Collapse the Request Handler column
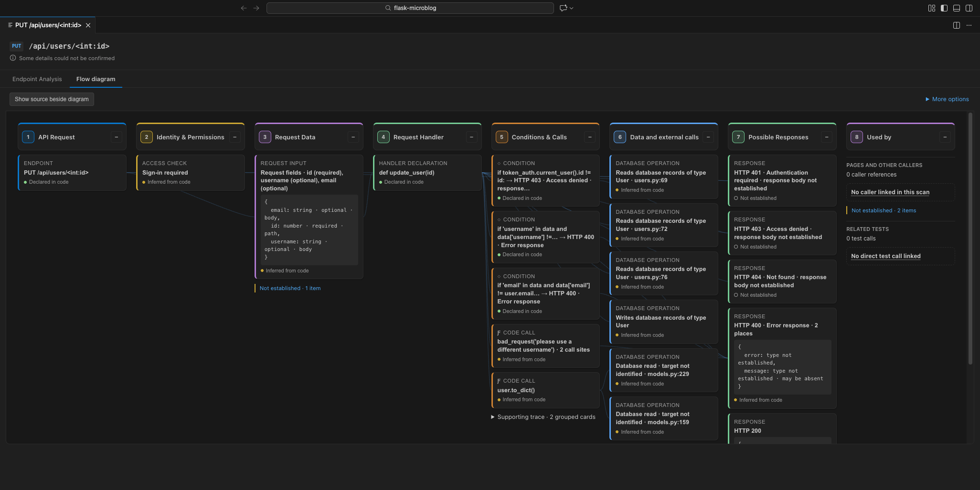This screenshot has width=980, height=490. coord(472,137)
